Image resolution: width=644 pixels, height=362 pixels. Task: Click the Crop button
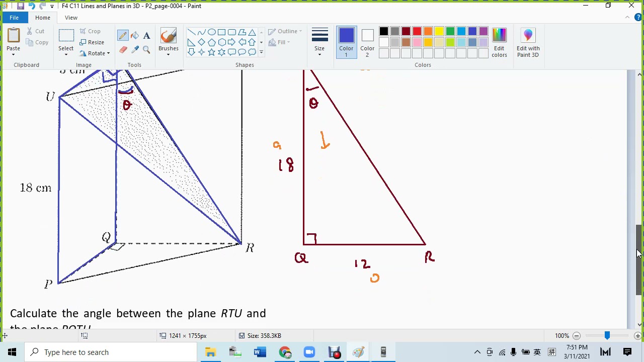coord(90,31)
